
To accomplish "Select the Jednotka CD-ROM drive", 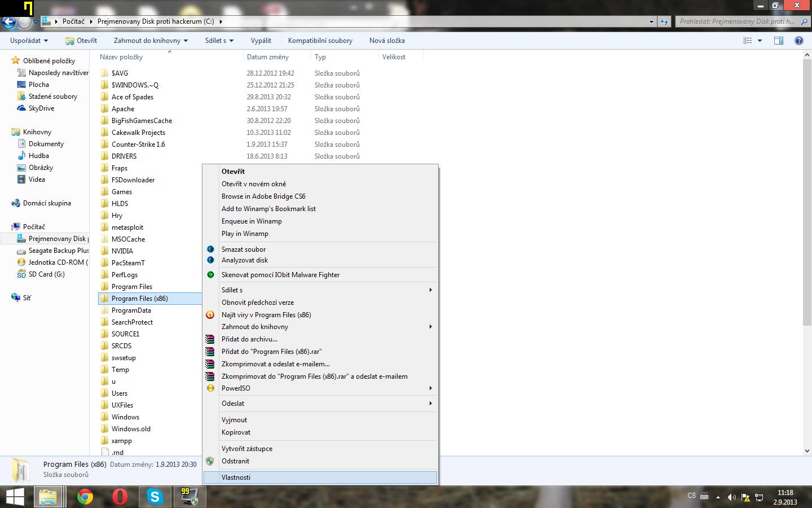I will coord(53,262).
